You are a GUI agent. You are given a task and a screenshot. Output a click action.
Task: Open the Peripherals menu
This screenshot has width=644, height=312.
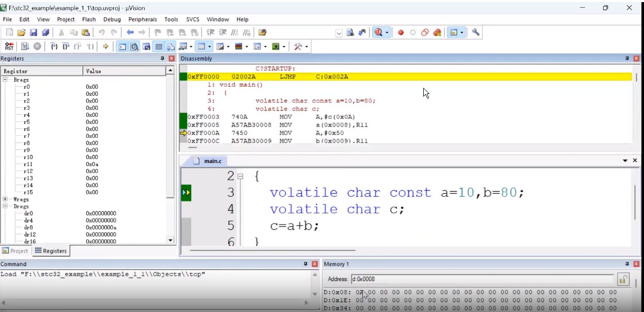[x=143, y=19]
